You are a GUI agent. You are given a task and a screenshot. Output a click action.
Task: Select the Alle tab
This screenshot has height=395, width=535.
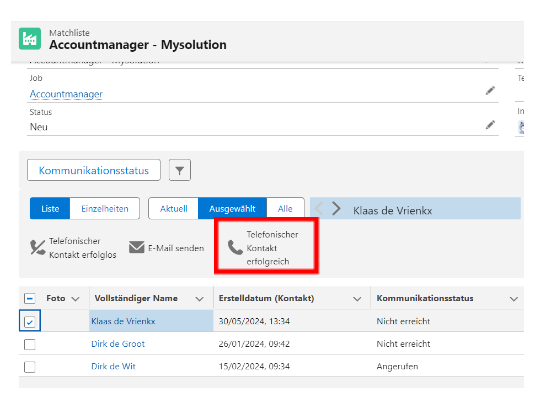285,208
